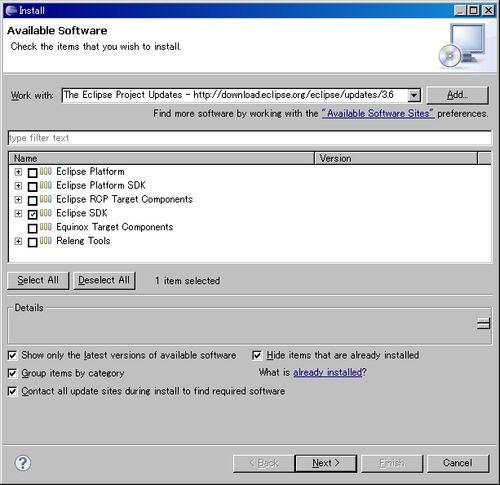Expand the Eclipse SDK tree node
This screenshot has height=485, width=500.
click(18, 213)
